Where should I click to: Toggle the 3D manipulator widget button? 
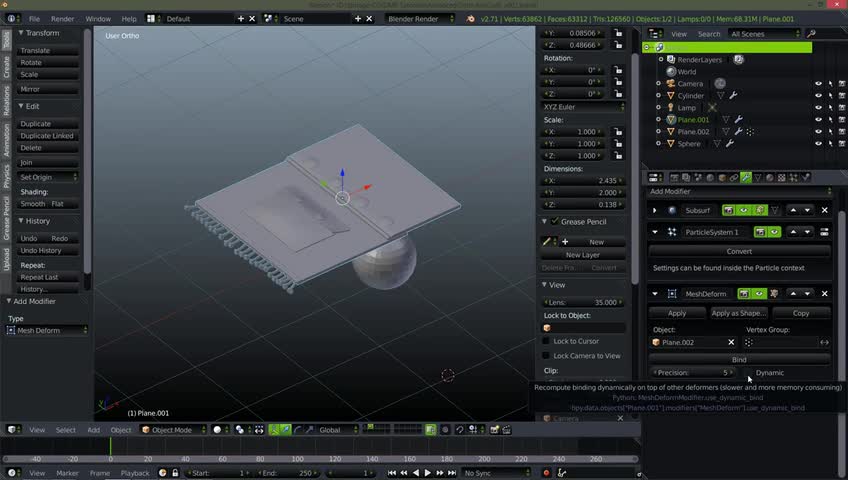[274, 430]
